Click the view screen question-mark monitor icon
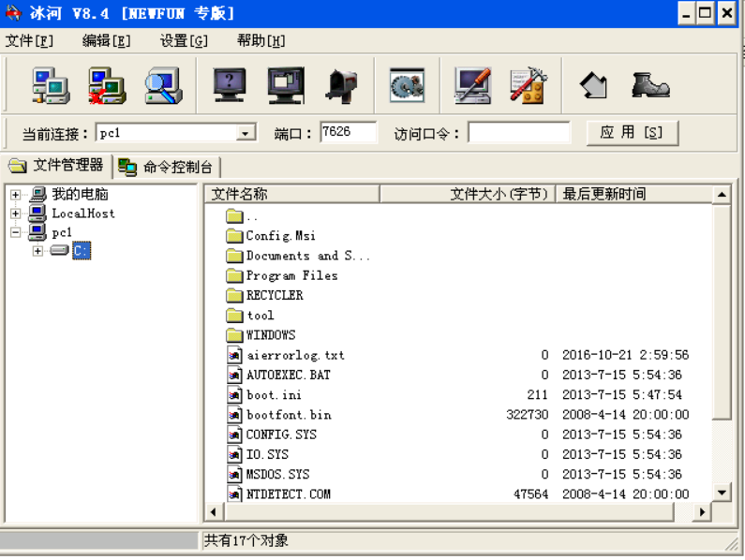The width and height of the screenshot is (745, 560). [x=230, y=85]
